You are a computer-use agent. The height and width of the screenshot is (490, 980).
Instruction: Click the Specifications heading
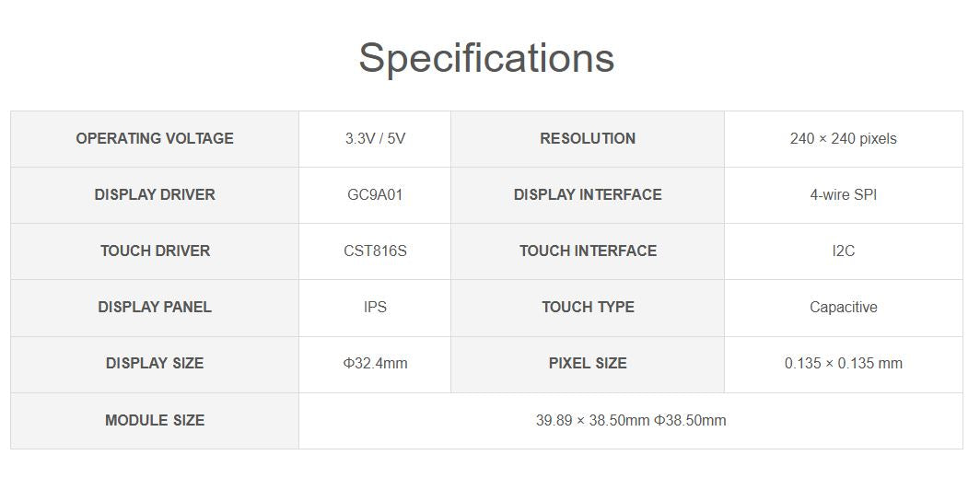486,58
